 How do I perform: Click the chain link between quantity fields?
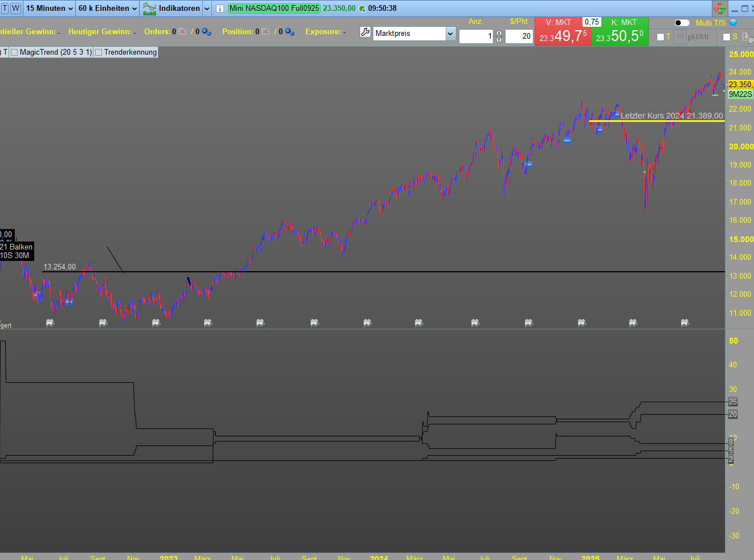499,36
